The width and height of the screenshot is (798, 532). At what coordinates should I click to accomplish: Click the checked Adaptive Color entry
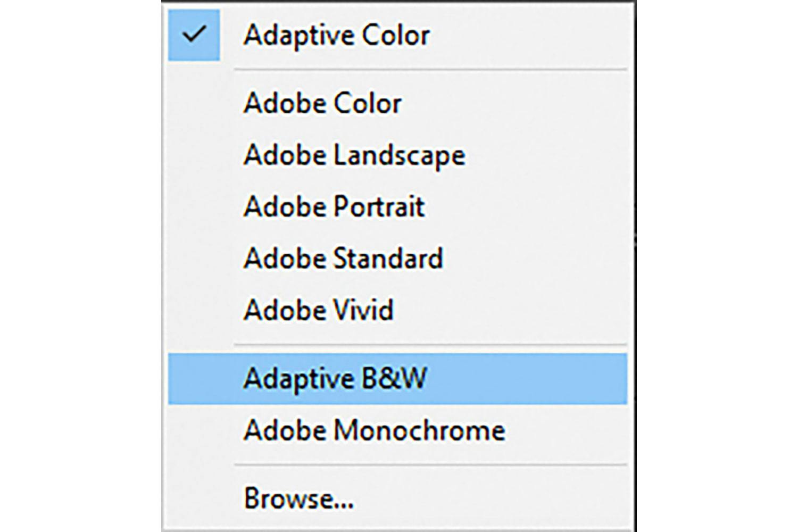point(336,36)
